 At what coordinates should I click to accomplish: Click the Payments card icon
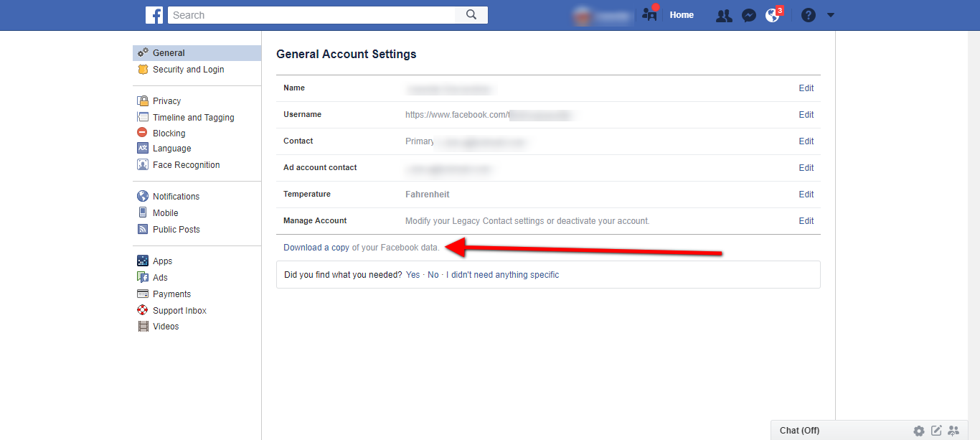[142, 294]
